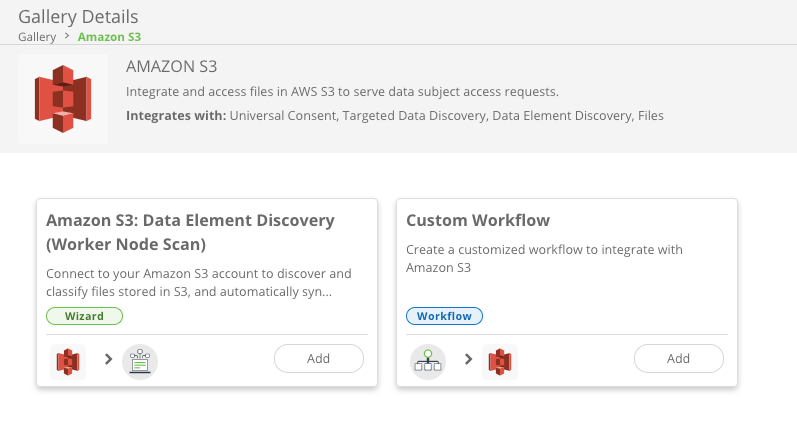Click the large Amazon S3 logo

pyautogui.click(x=63, y=99)
